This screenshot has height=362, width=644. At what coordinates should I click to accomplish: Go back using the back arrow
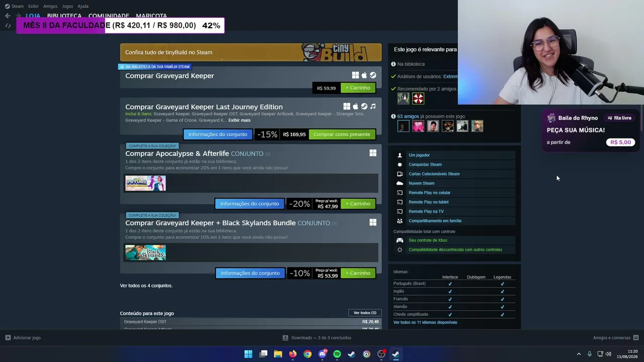coord(8,16)
